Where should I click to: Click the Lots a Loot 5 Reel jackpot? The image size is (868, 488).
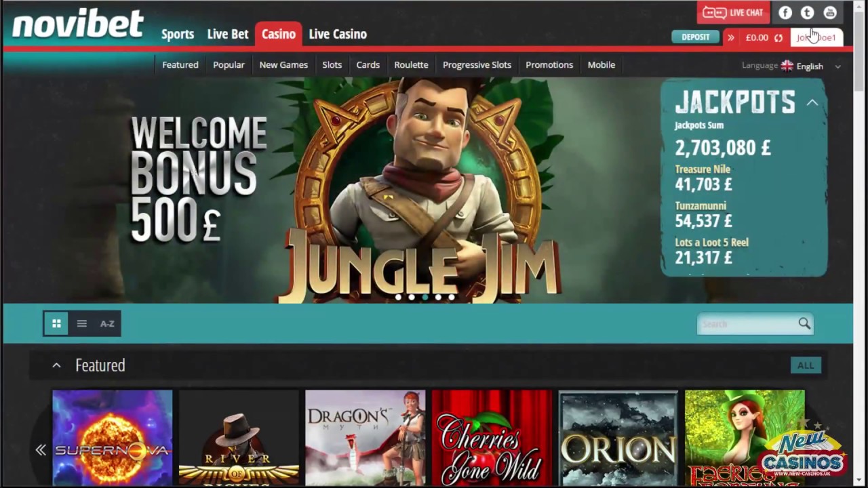tap(711, 251)
